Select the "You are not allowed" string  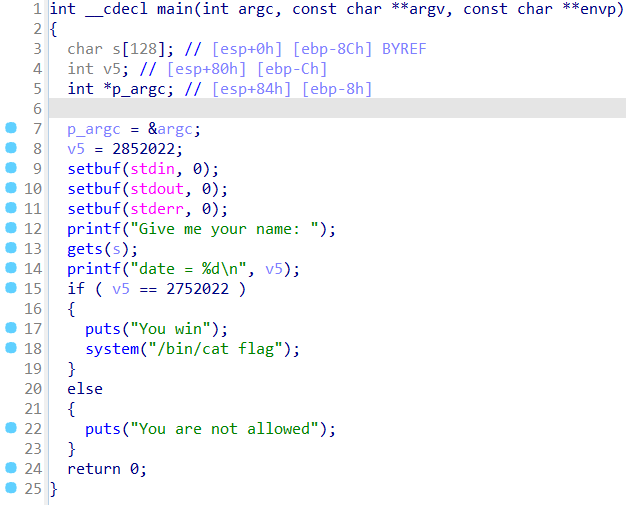click(x=224, y=429)
